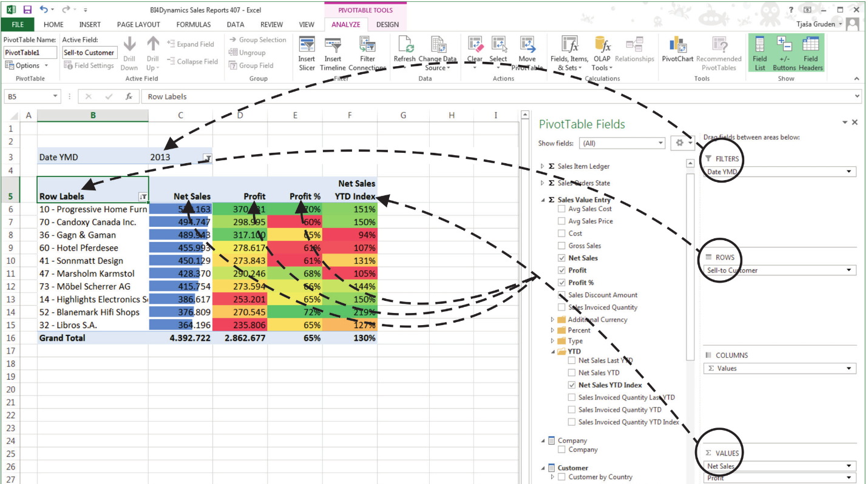Open the Name Box dropdown arrow

click(55, 96)
